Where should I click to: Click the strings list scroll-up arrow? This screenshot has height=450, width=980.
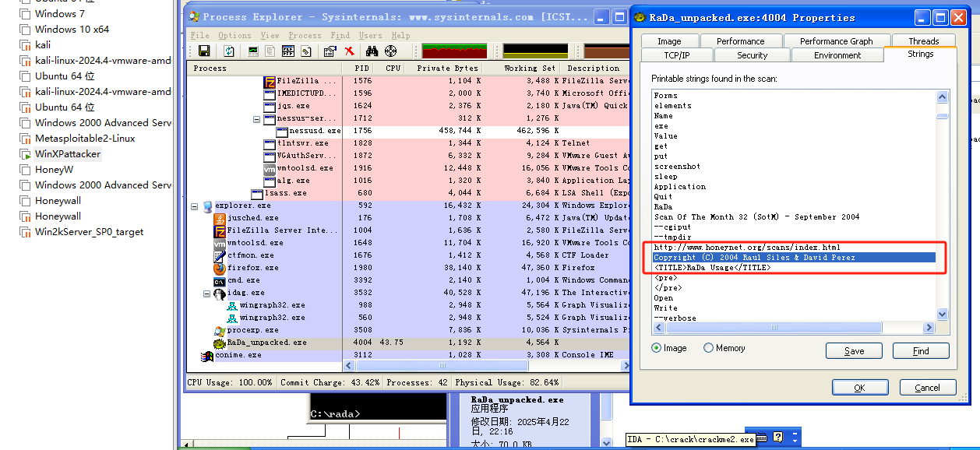[943, 97]
